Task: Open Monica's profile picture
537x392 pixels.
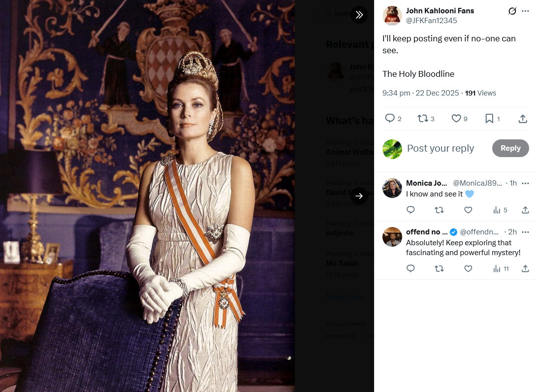Action: pyautogui.click(x=392, y=188)
